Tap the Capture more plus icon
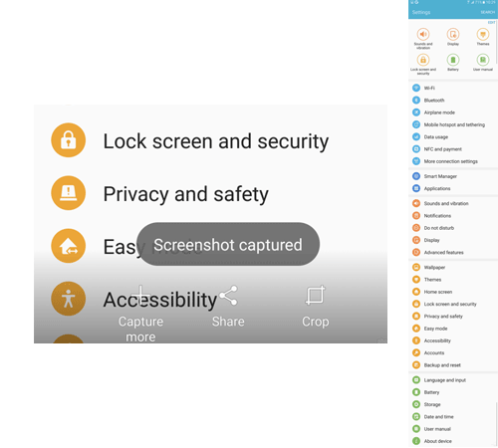This screenshot has height=448, width=498. coord(140,295)
